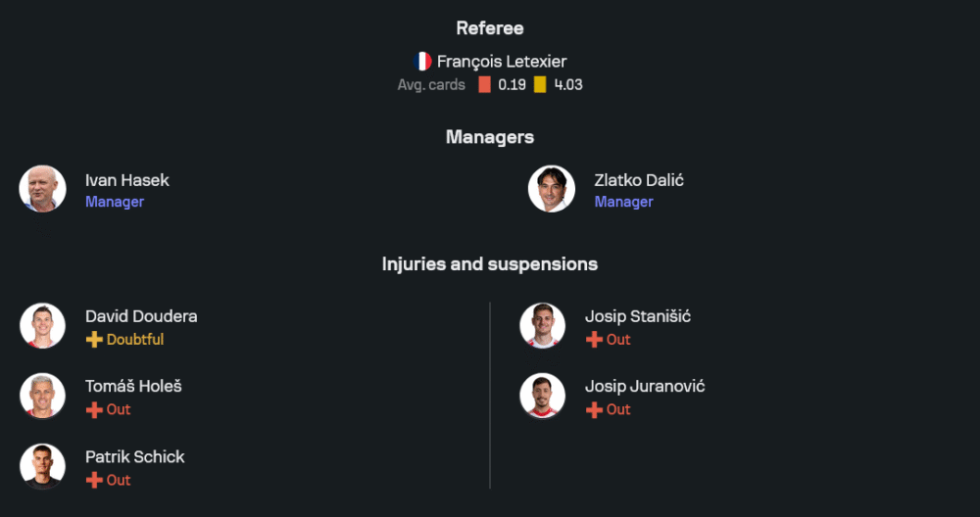This screenshot has width=980, height=517.
Task: Click the red card icon
Action: 484,84
